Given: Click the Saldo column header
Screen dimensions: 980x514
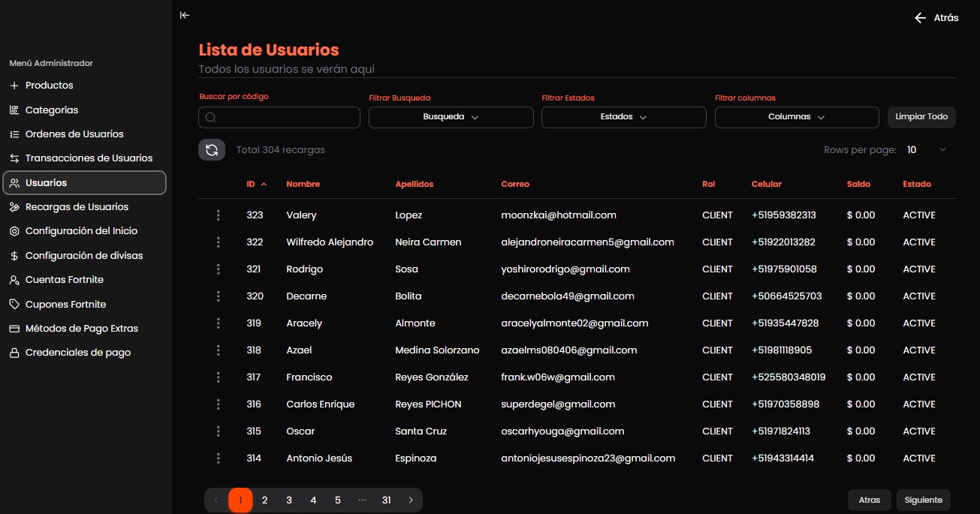Looking at the screenshot, I should (x=858, y=184).
